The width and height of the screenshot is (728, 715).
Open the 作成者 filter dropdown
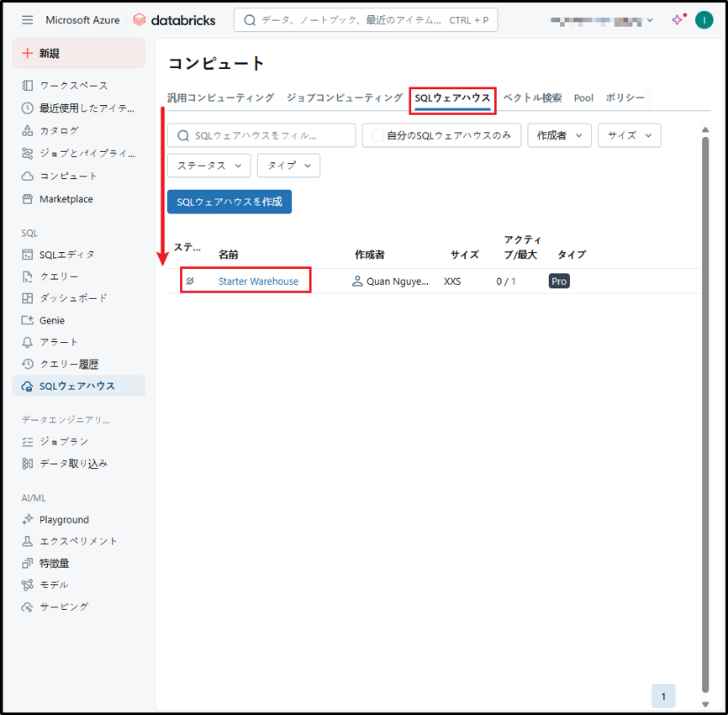click(559, 135)
